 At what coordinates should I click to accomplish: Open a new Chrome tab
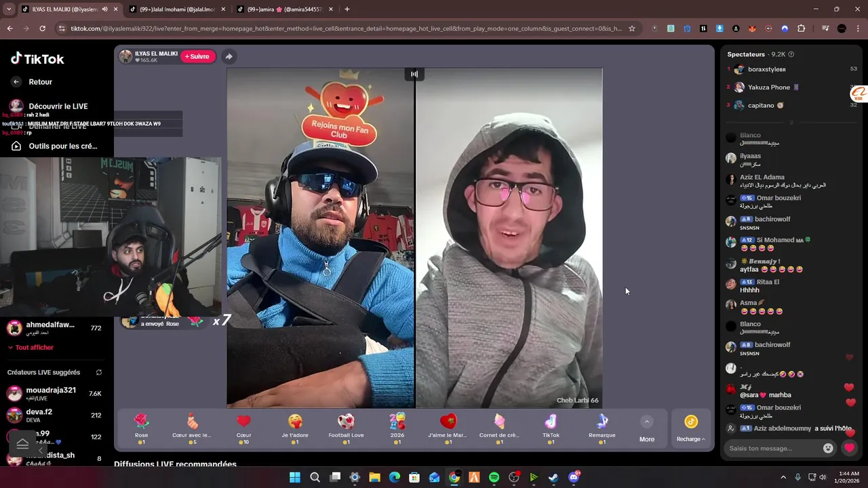(x=347, y=9)
